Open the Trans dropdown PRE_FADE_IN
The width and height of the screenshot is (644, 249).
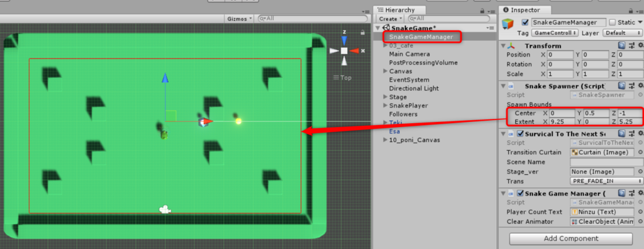click(x=607, y=181)
